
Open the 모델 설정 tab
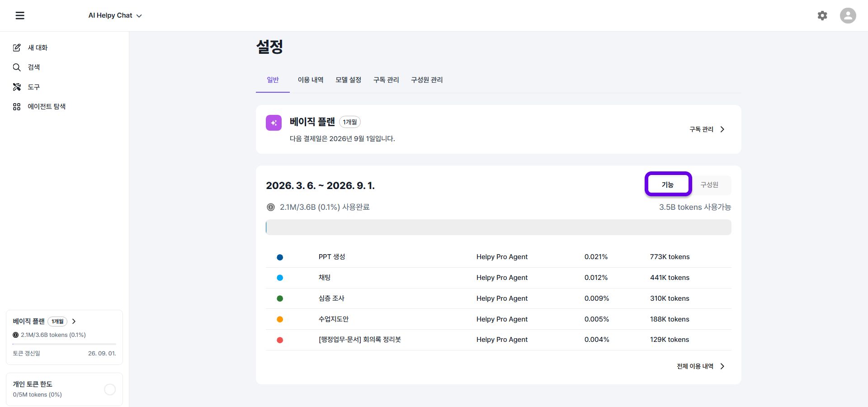[348, 80]
